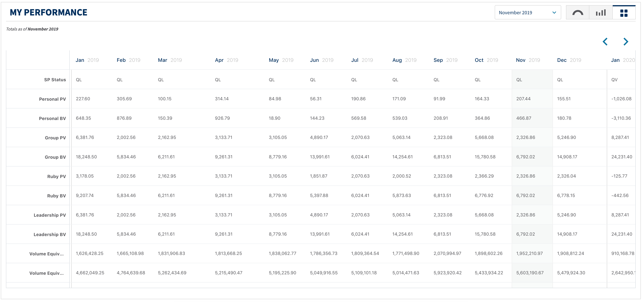Click the next months right arrow
644x302 pixels.
coord(626,42)
